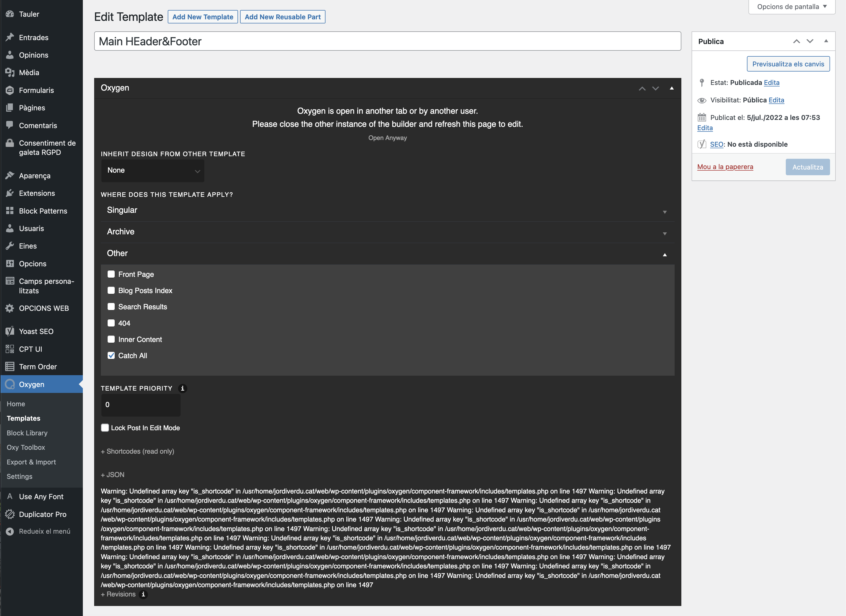This screenshot has height=616, width=846.
Task: Click the Add New Reusable Part button
Action: pyautogui.click(x=282, y=16)
